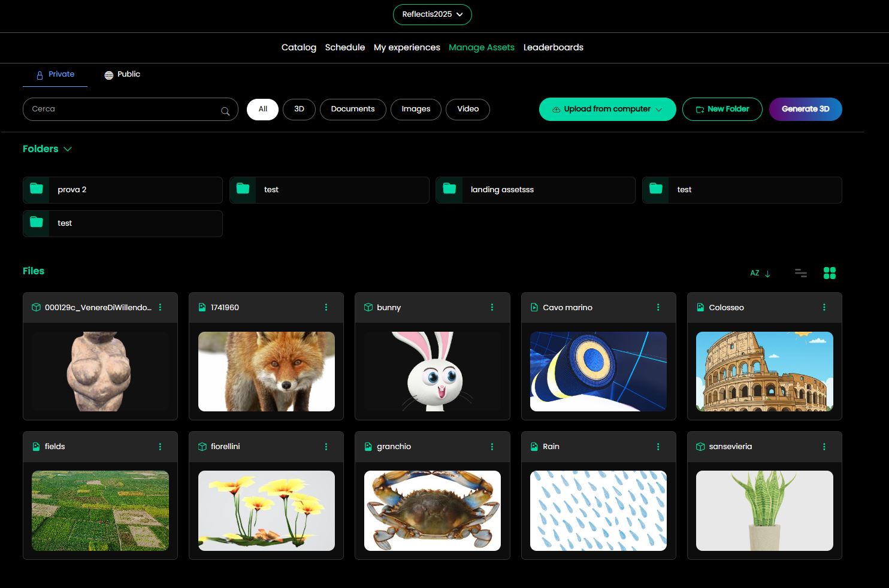
Task: Open options menu for bunny file
Action: 492,307
